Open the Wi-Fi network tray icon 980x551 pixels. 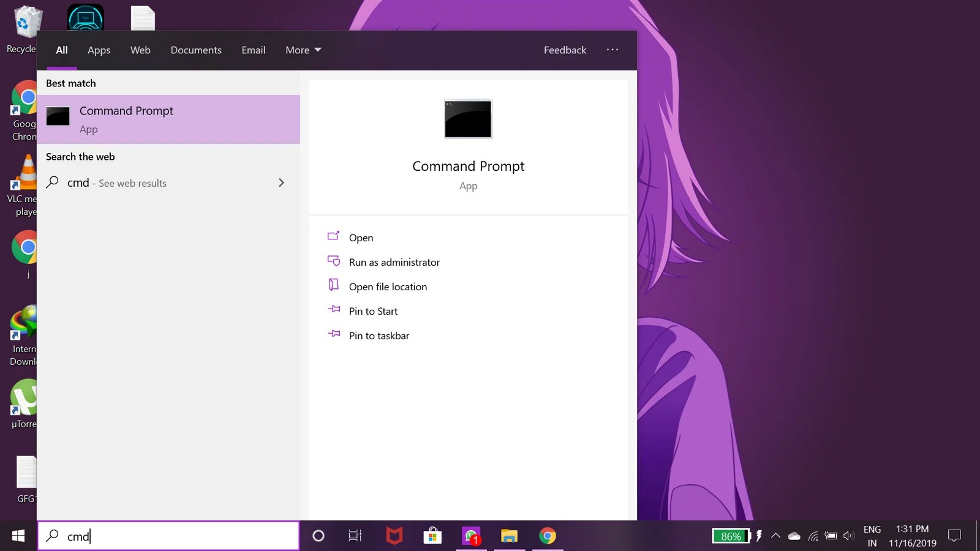click(813, 536)
